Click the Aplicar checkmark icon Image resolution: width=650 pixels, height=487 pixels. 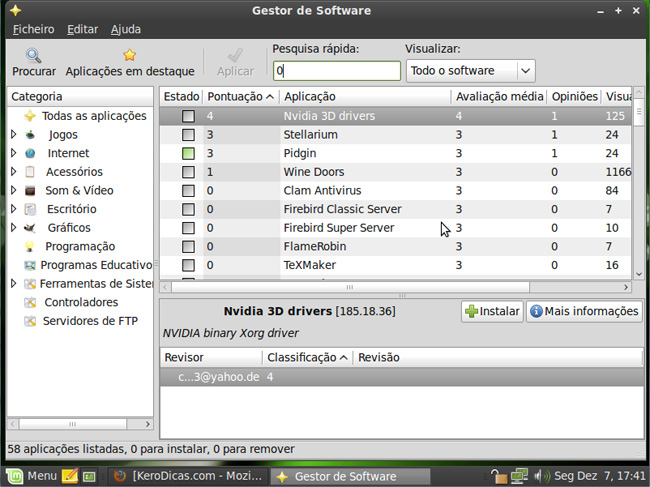click(235, 55)
